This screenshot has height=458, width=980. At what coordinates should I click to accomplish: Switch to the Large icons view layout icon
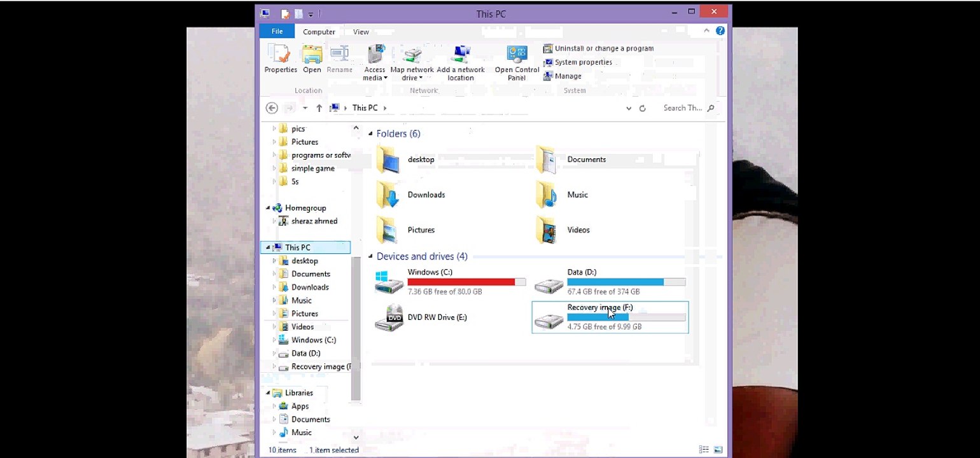718,450
